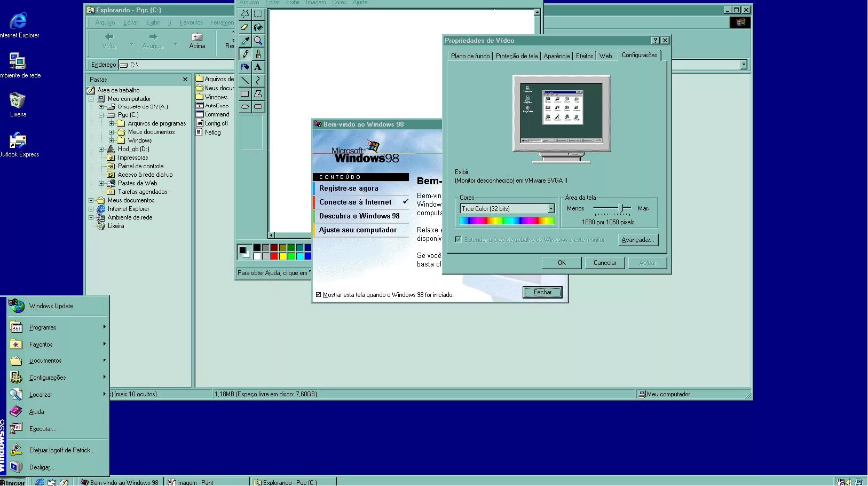Choose the Free-Form Select tool in Paint

(x=245, y=14)
